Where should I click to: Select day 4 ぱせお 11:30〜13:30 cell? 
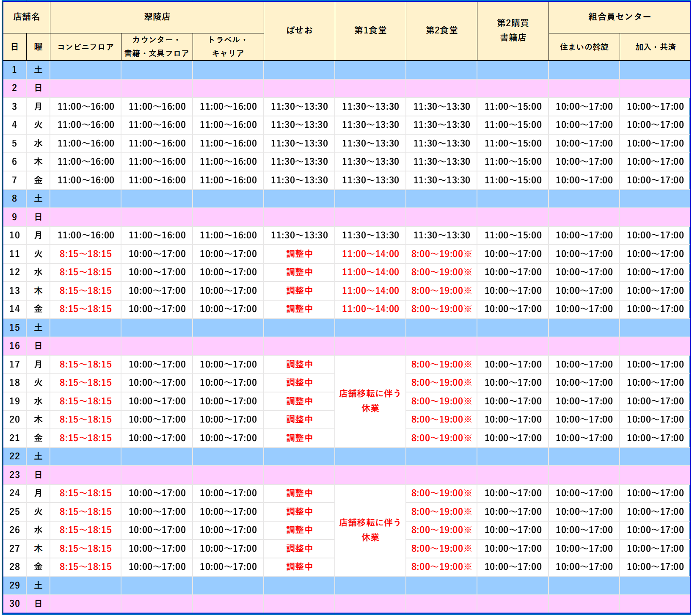(299, 125)
